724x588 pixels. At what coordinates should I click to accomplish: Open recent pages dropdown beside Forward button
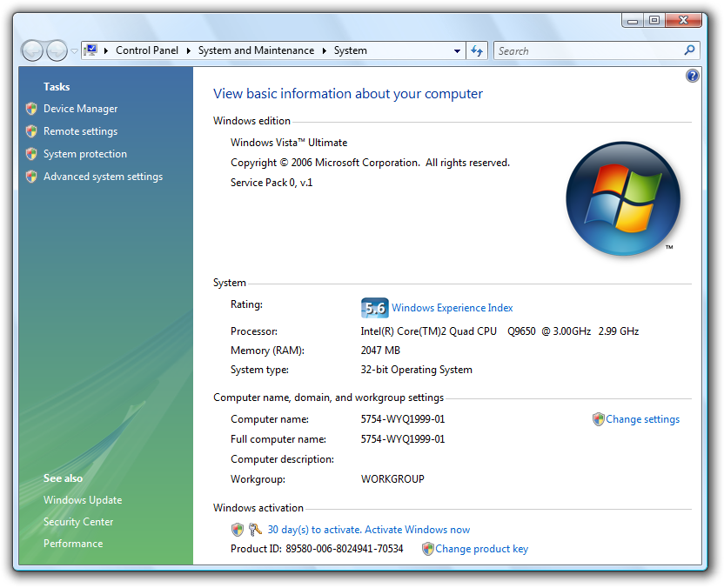pyautogui.click(x=74, y=51)
